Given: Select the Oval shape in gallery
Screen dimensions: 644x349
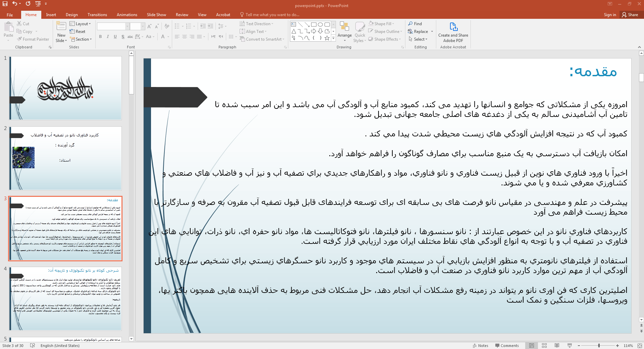Looking at the screenshot, I should point(320,25).
